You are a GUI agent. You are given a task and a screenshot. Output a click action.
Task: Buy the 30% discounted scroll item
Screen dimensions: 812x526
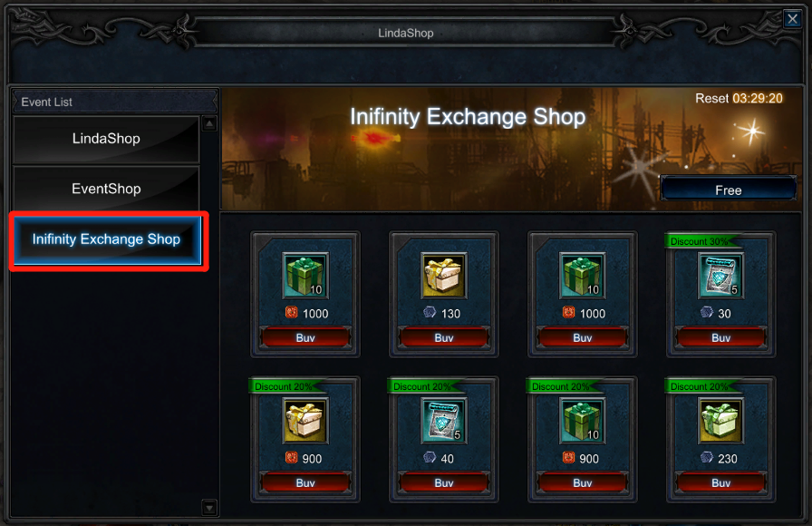(x=720, y=337)
